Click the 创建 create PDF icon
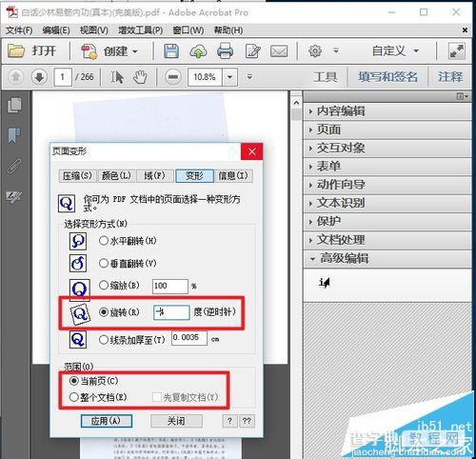The width and height of the screenshot is (476, 459). (x=89, y=51)
